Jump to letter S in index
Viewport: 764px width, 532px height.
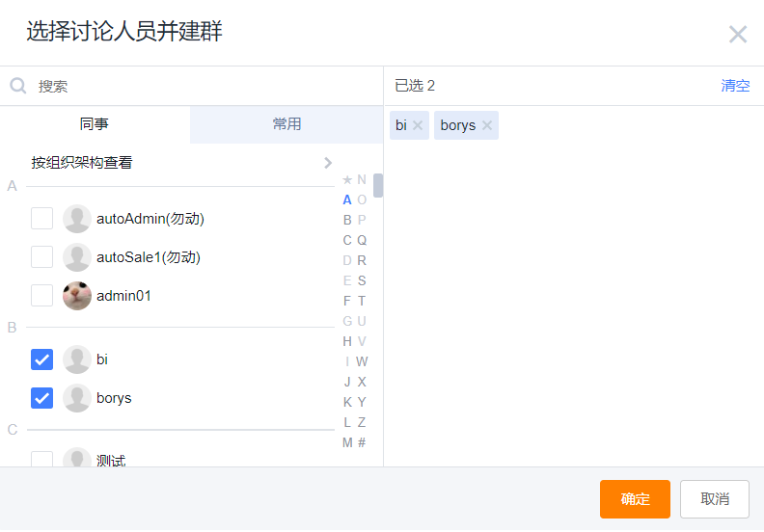[362, 280]
